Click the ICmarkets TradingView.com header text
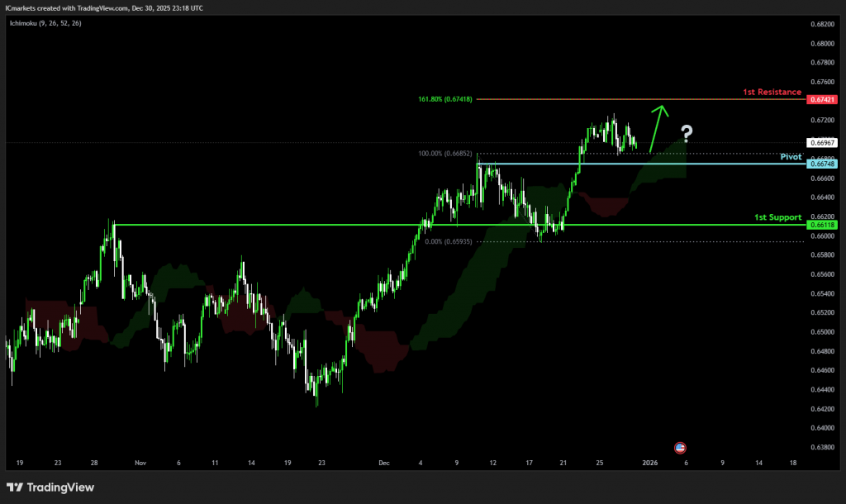This screenshot has width=846, height=504. pos(103,7)
